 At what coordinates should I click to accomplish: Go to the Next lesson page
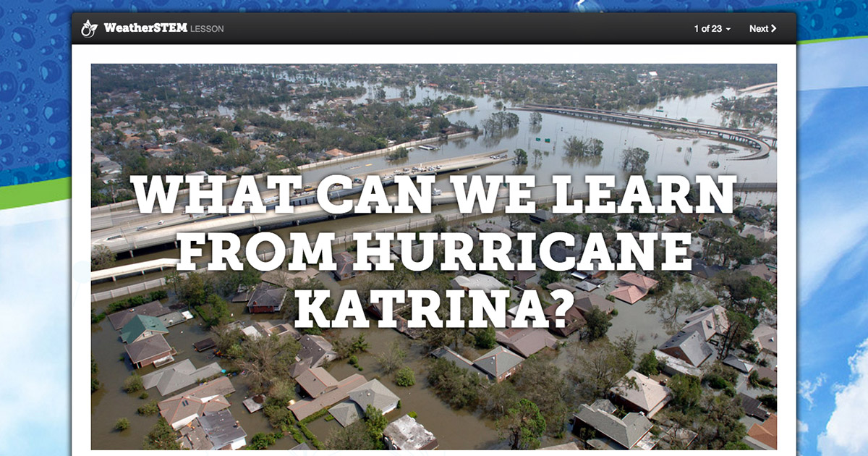coord(763,28)
